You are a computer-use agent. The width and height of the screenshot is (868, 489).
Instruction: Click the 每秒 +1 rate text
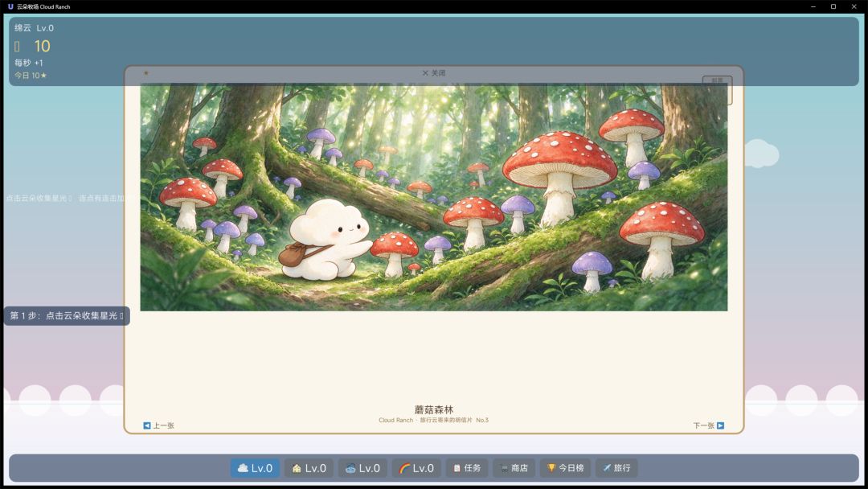pos(29,63)
